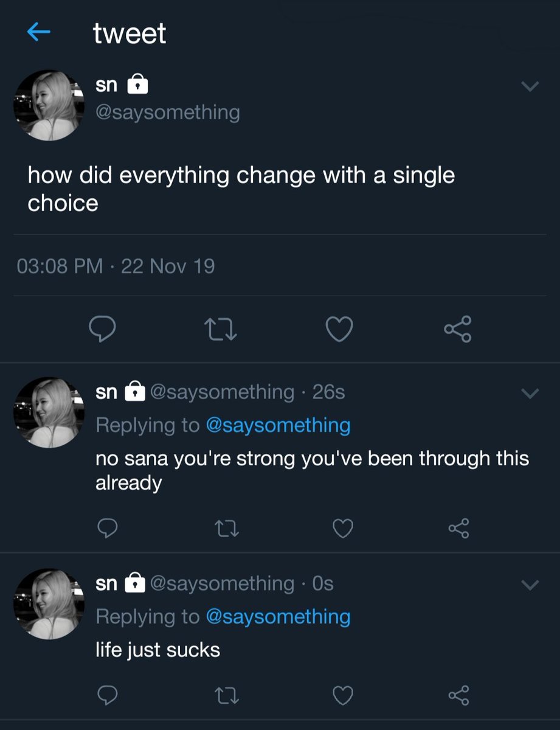This screenshot has height=730, width=560.
Task: Open the @saysomething link in the 0s reply
Action: point(278,616)
